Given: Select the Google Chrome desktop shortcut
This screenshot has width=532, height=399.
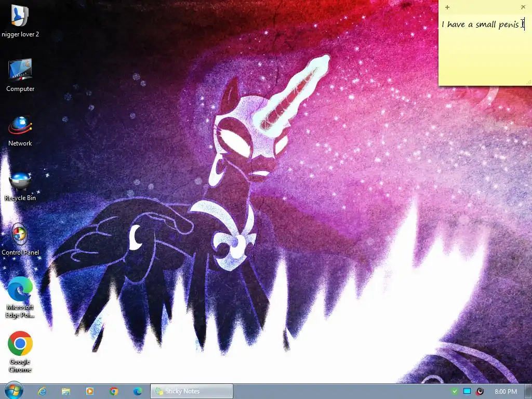Looking at the screenshot, I should point(20,352).
